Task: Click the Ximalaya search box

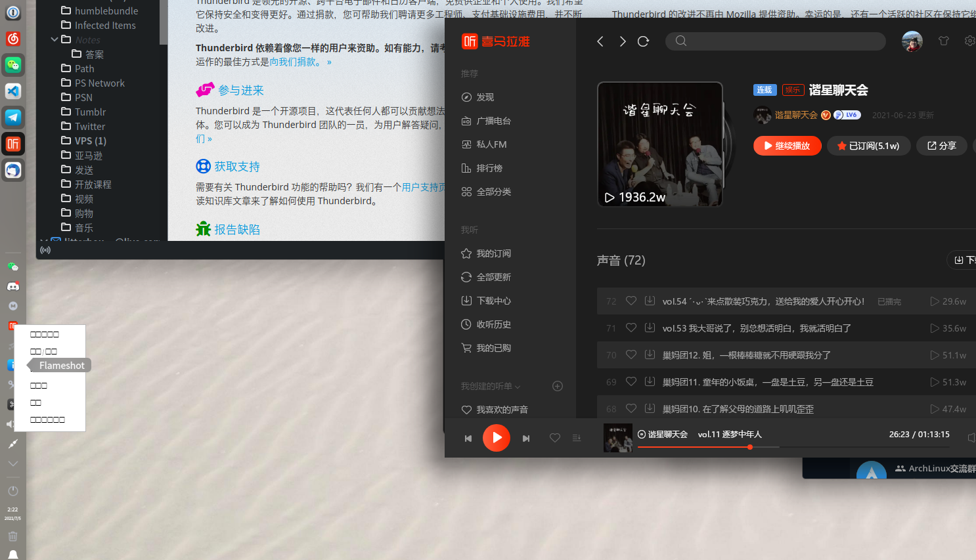Action: (x=775, y=41)
